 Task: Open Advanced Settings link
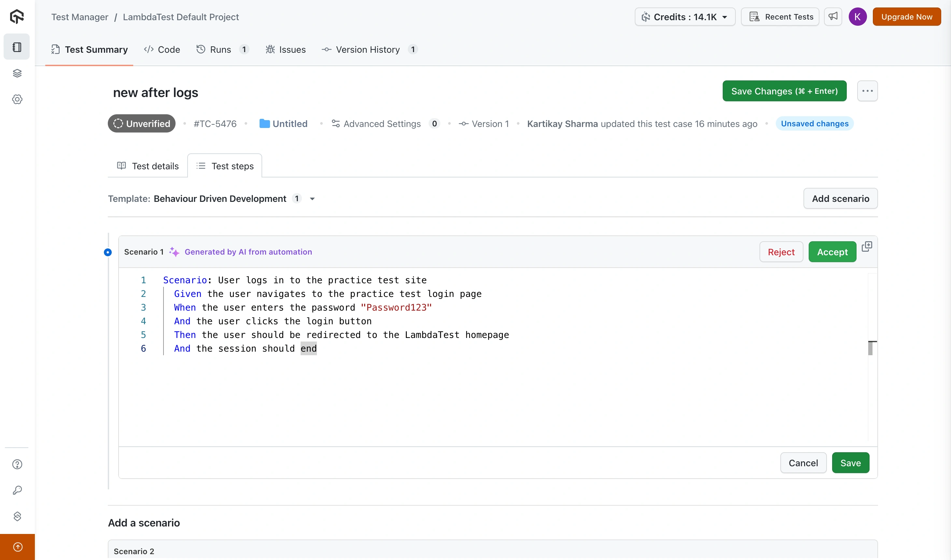coord(381,124)
